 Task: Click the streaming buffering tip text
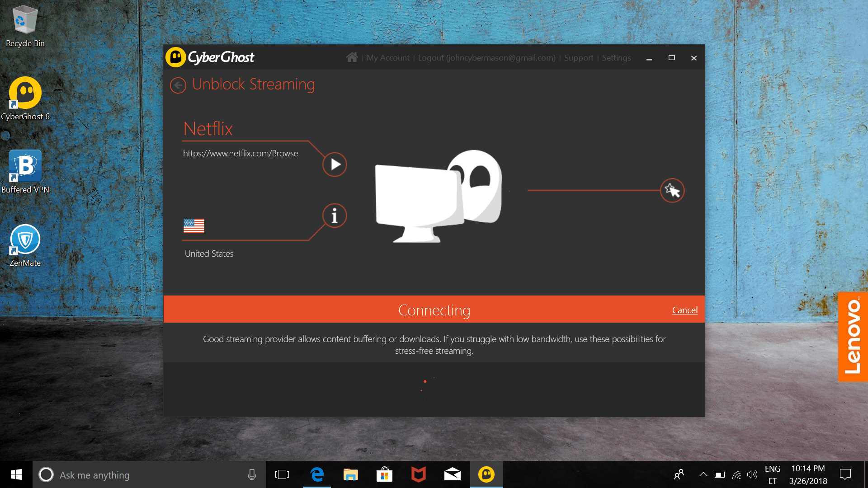[x=434, y=345]
